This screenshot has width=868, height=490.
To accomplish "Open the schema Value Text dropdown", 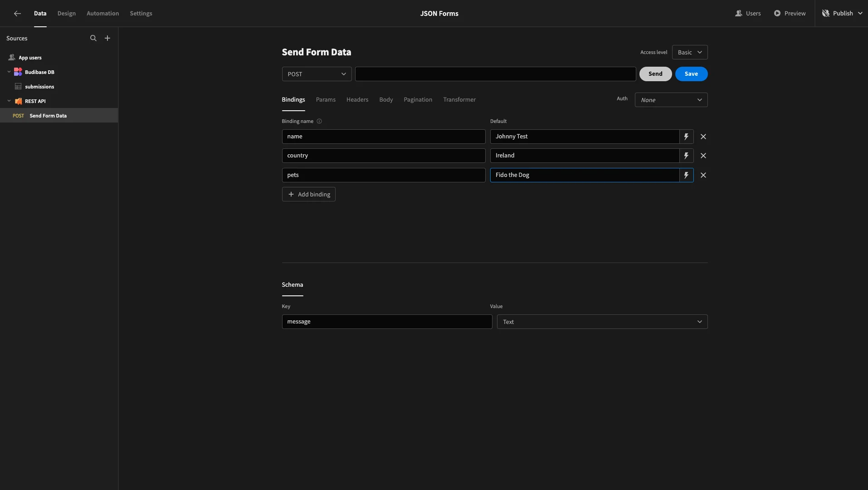I will tap(602, 322).
